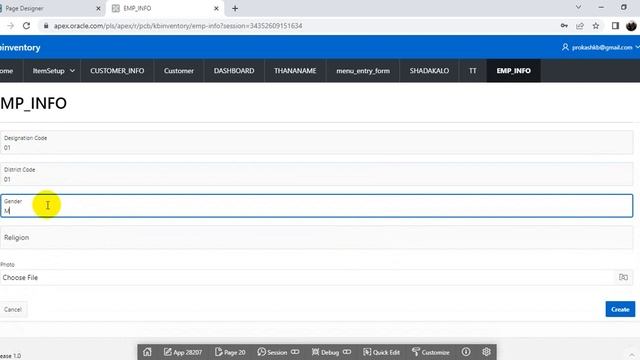Share this page icon in address bar
640x360 pixels.
tap(580, 26)
